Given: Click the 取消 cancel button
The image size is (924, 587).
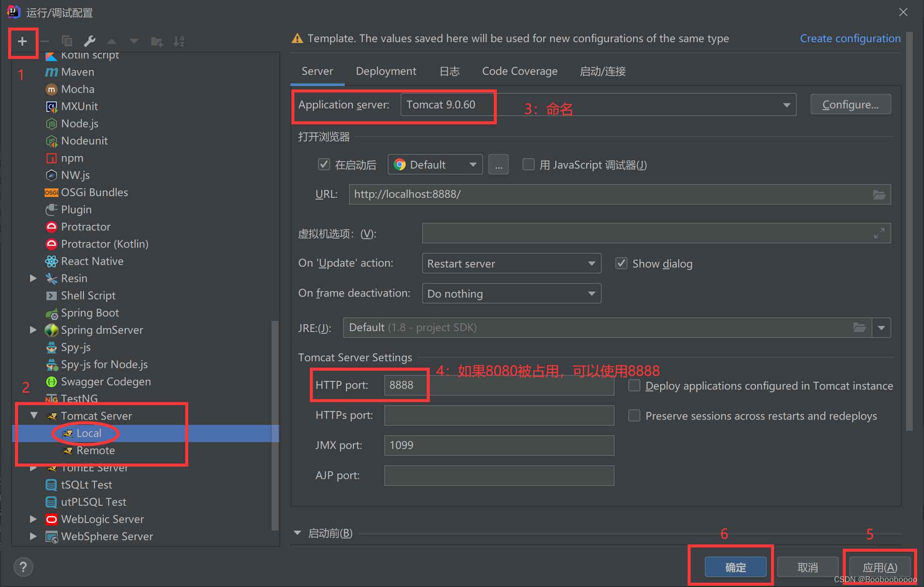Looking at the screenshot, I should tap(808, 567).
